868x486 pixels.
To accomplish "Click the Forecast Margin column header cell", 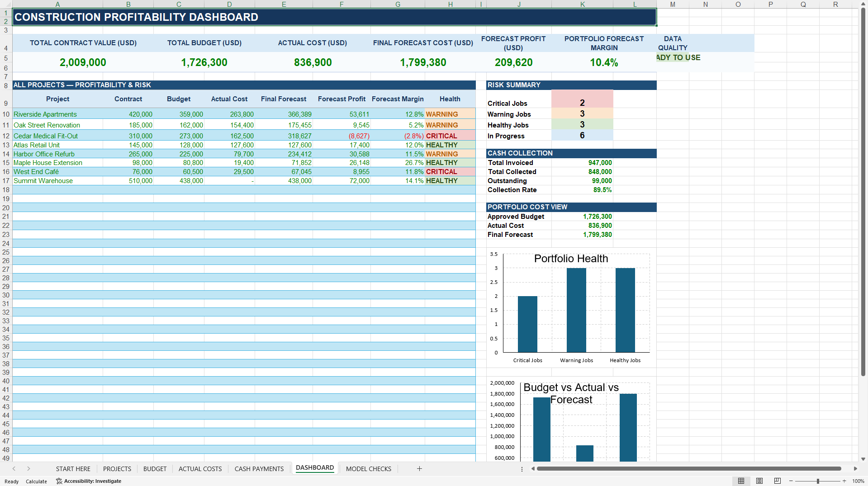I will [398, 99].
